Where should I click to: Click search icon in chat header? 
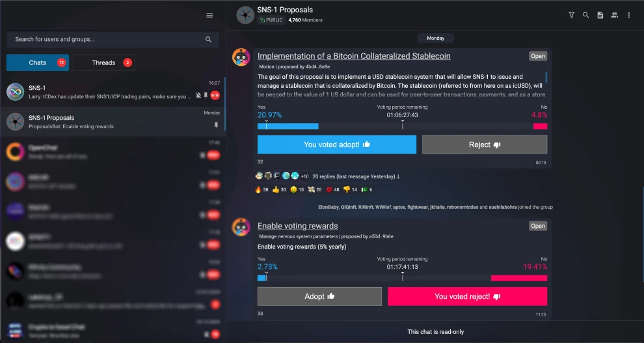coord(586,15)
